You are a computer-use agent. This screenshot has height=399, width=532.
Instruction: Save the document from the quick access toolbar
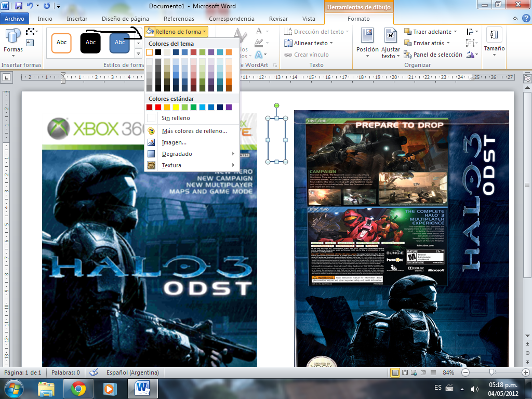19,6
